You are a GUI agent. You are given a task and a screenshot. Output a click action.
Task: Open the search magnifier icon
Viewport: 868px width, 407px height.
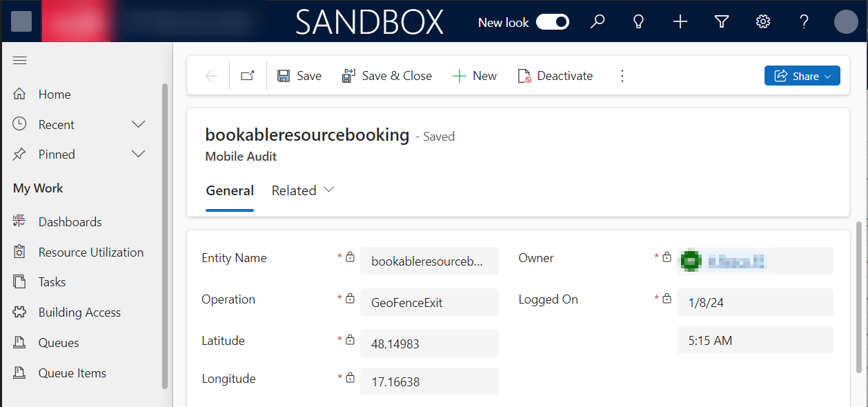pos(598,22)
